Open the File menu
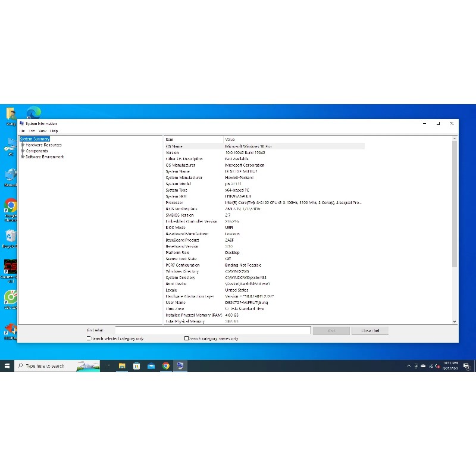The height and width of the screenshot is (476, 476). coord(22,131)
